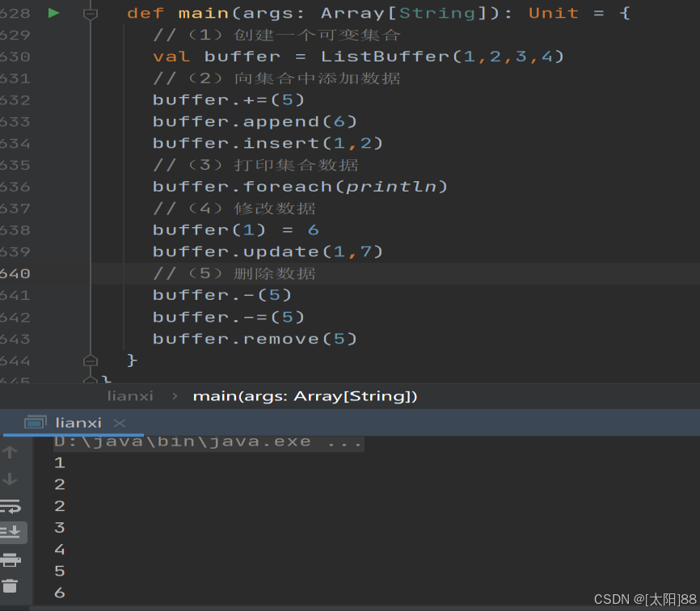Viewport: 700px width, 612px height.
Task: Collapse the fold end marker at line 644
Action: coord(91,361)
